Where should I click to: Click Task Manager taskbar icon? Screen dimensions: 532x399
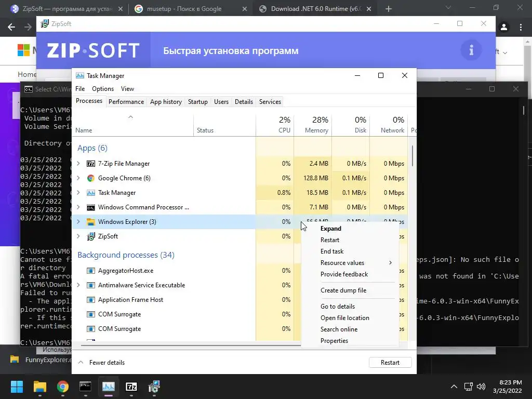[x=109, y=387]
